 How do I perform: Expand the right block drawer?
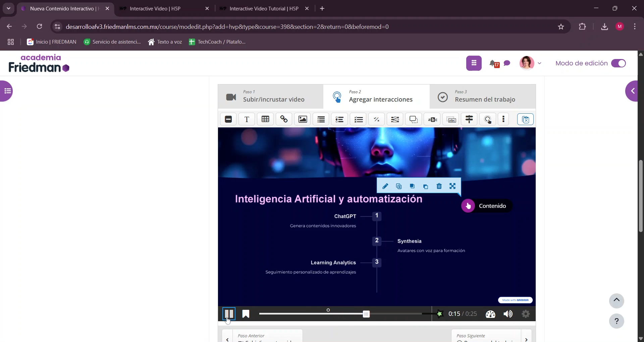point(632,91)
